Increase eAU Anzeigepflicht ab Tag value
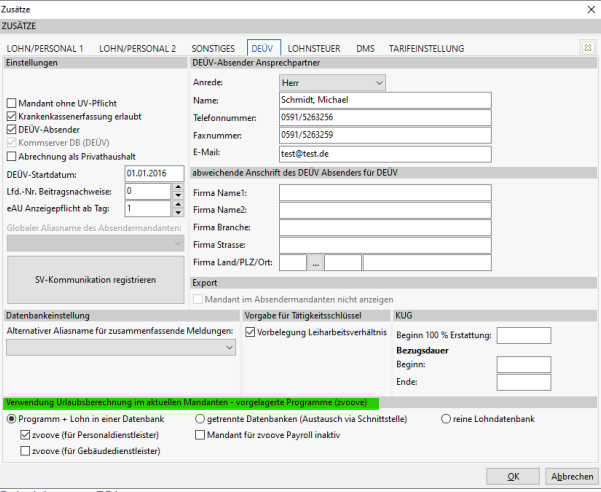 (x=178, y=204)
